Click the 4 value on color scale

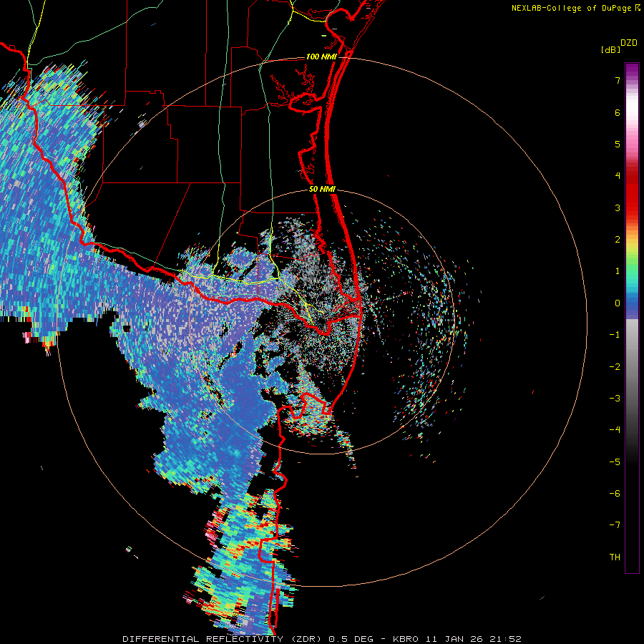(618, 176)
